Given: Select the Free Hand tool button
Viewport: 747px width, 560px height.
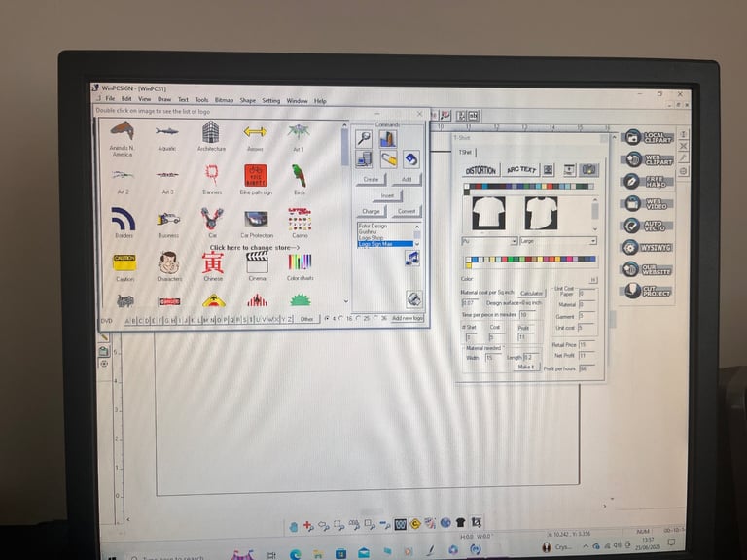Looking at the screenshot, I should 649,182.
